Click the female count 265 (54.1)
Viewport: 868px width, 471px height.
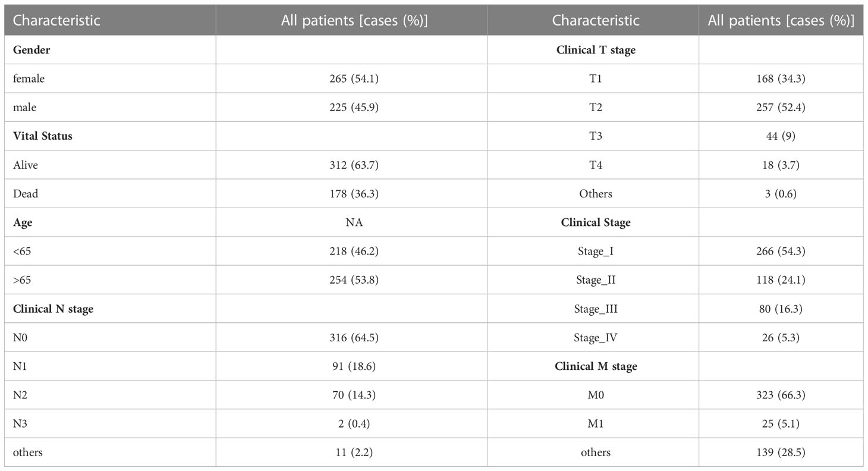[x=351, y=78]
